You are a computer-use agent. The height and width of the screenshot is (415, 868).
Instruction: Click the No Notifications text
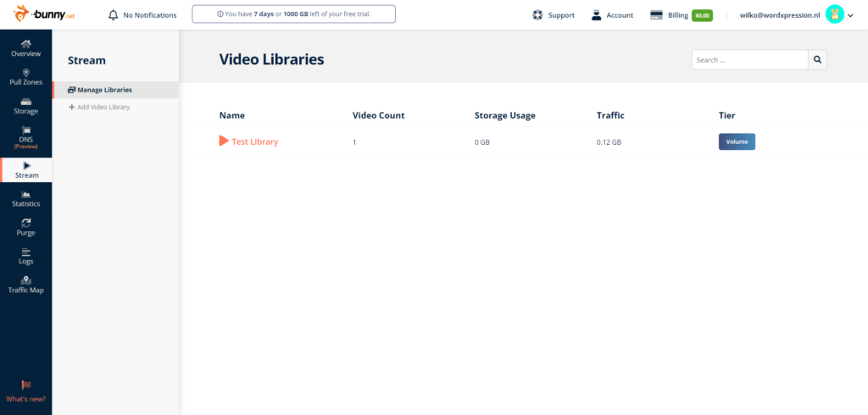(x=150, y=15)
